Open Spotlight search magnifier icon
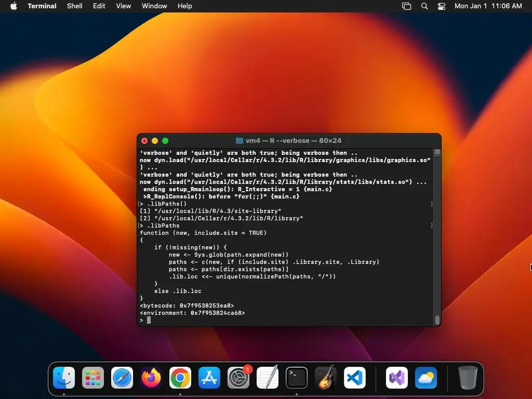532x399 pixels. [x=424, y=6]
